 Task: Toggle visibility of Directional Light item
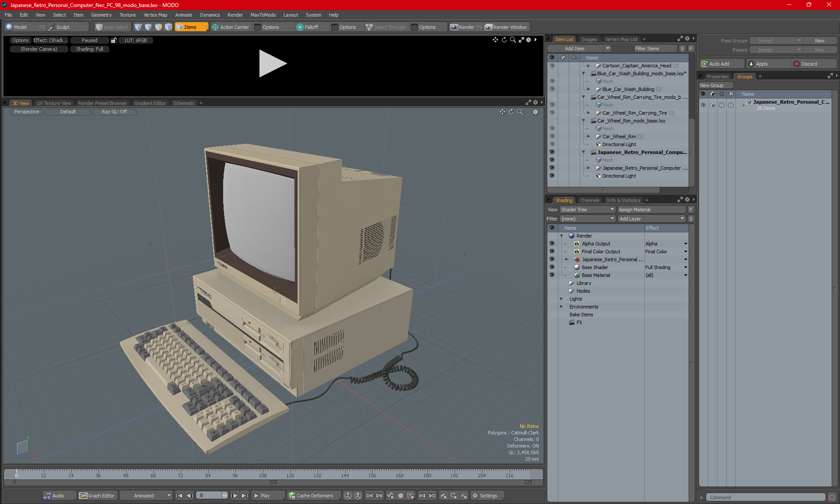(x=552, y=176)
